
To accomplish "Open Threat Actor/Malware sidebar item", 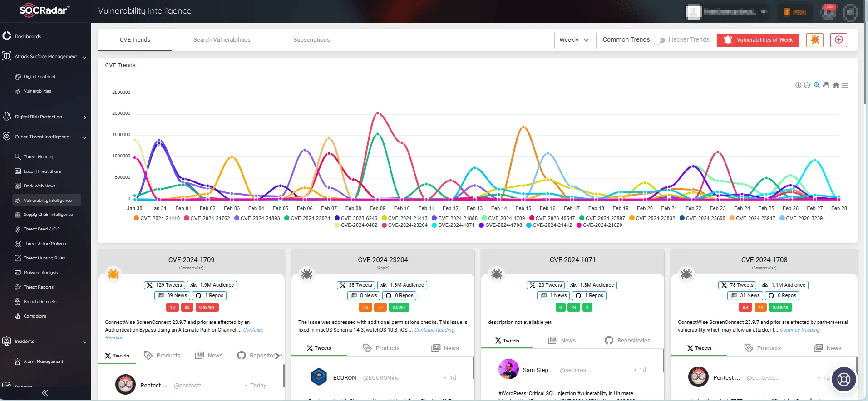I will point(45,244).
